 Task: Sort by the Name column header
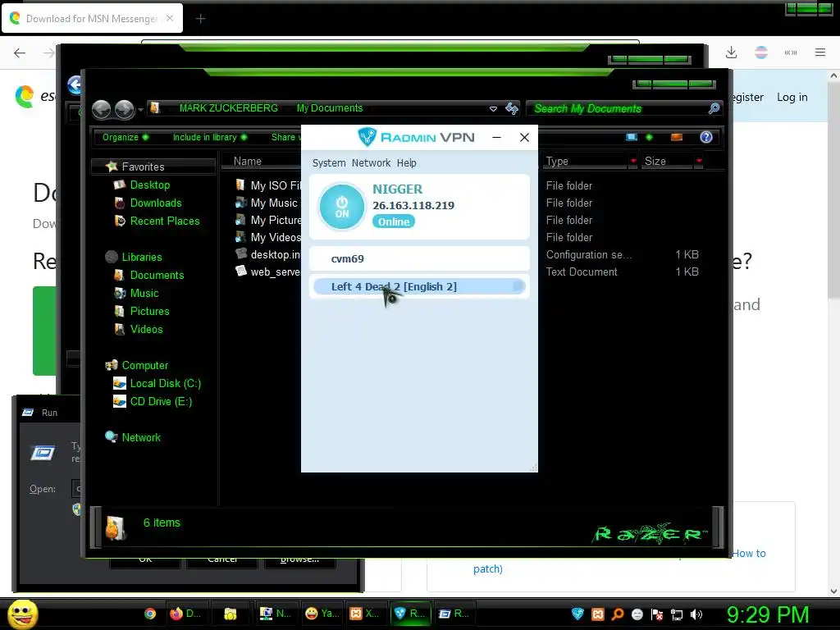click(248, 162)
